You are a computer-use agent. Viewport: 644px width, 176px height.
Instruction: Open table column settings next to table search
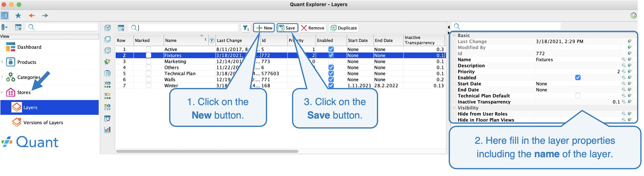point(121,28)
